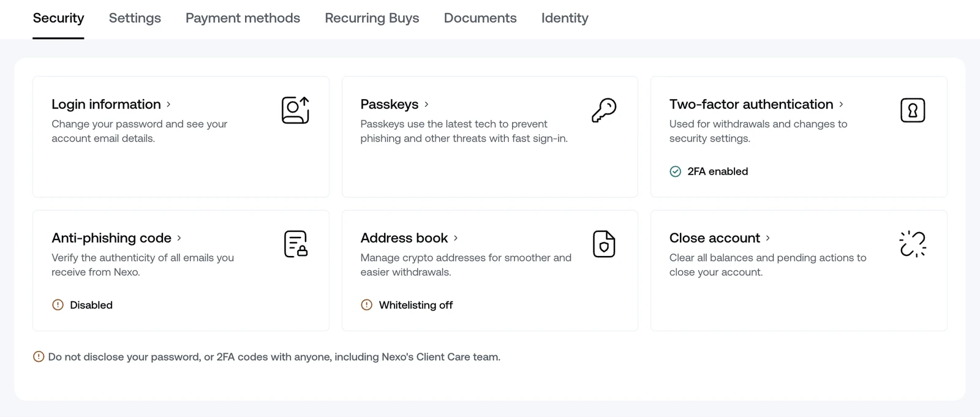The image size is (980, 417).
Task: Open the Login information heading link
Action: point(106,104)
